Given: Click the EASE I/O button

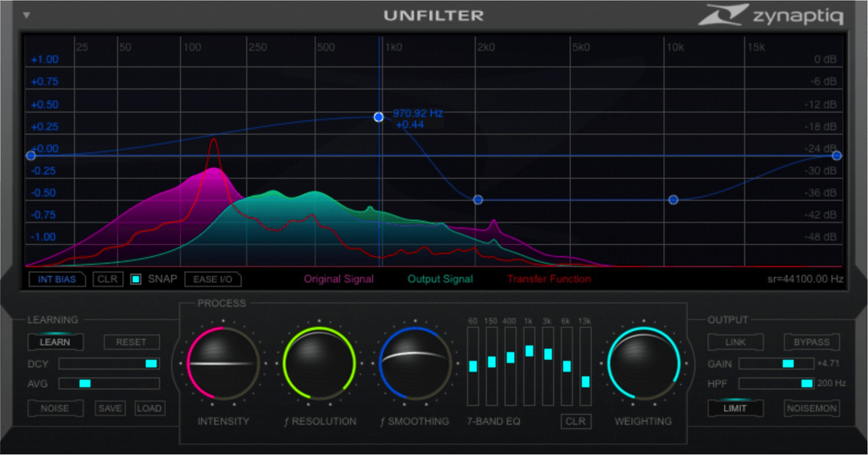Looking at the screenshot, I should coord(213,279).
